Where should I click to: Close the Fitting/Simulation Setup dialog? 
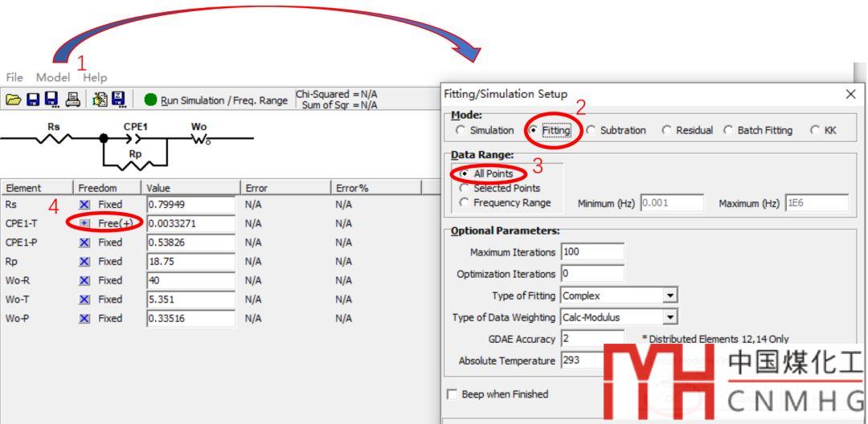[x=851, y=95]
